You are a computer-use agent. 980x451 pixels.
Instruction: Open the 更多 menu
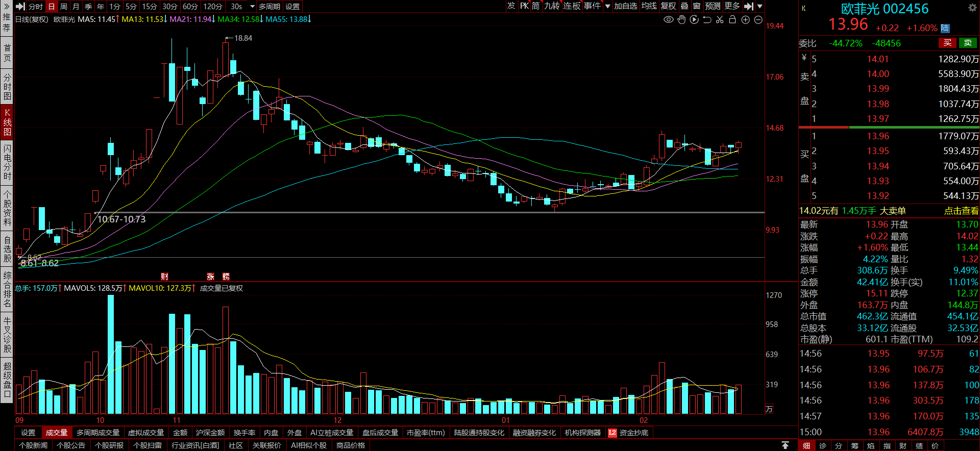pyautogui.click(x=732, y=6)
